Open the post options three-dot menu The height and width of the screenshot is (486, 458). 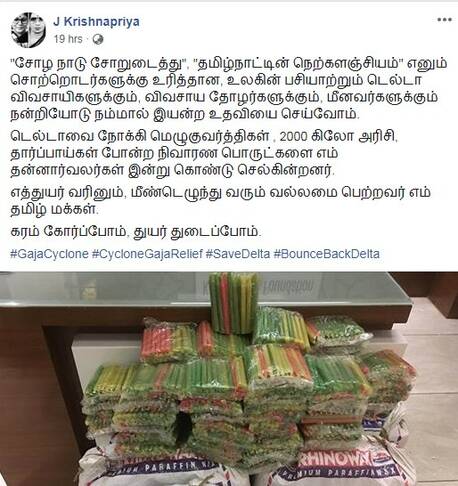click(444, 20)
